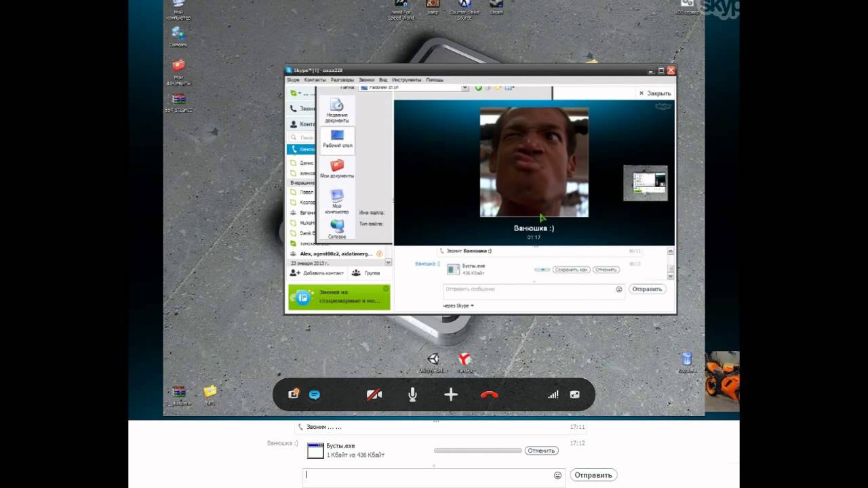Expand the dropdown arrow beside the date row
The image size is (868, 488).
coord(389,262)
